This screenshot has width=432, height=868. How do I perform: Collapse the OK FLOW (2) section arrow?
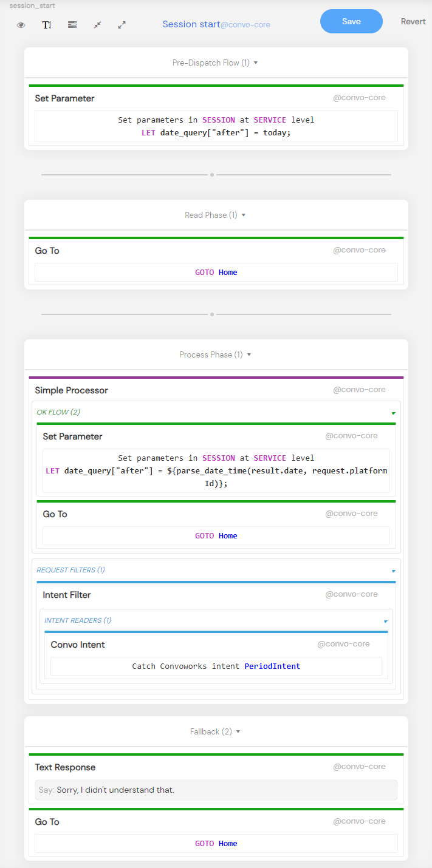point(393,413)
